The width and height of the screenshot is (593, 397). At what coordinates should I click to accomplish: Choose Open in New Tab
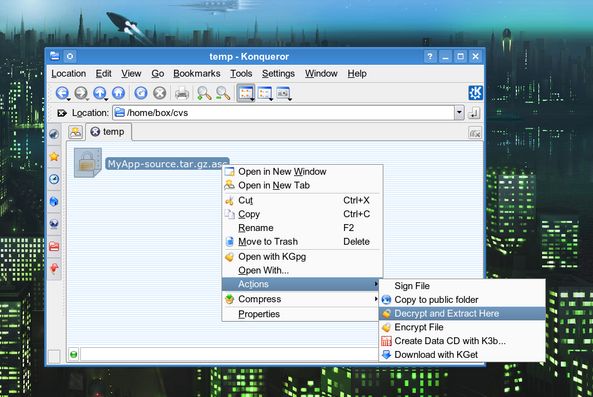click(x=302, y=185)
